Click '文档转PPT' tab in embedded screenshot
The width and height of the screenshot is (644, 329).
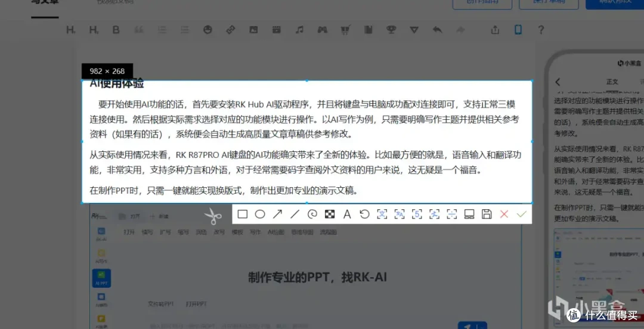(161, 305)
